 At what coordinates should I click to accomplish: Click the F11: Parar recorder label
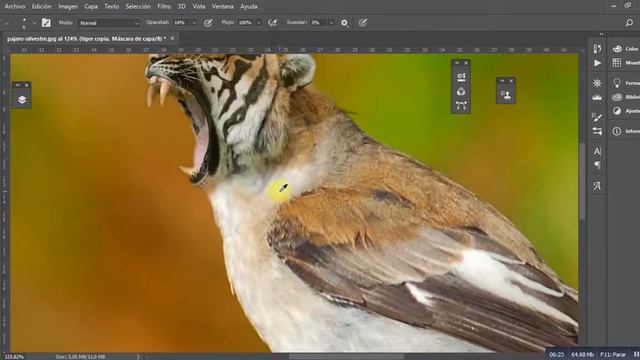(x=613, y=355)
